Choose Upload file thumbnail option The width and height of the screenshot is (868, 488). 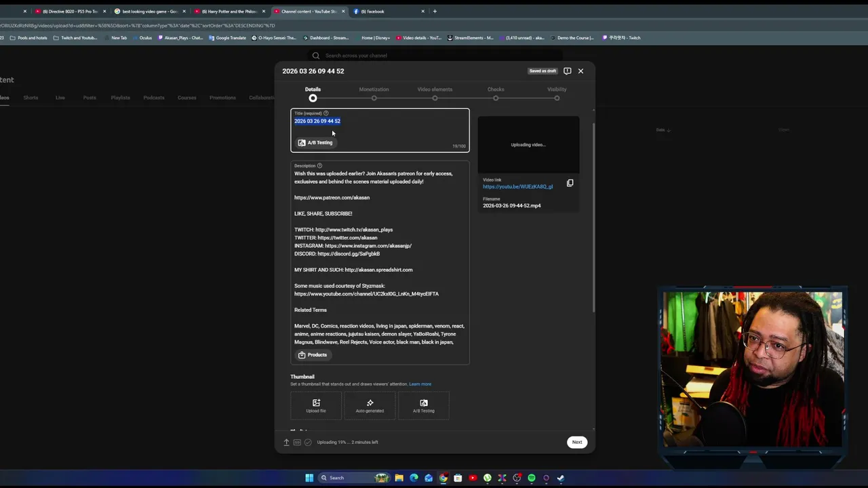click(316, 405)
